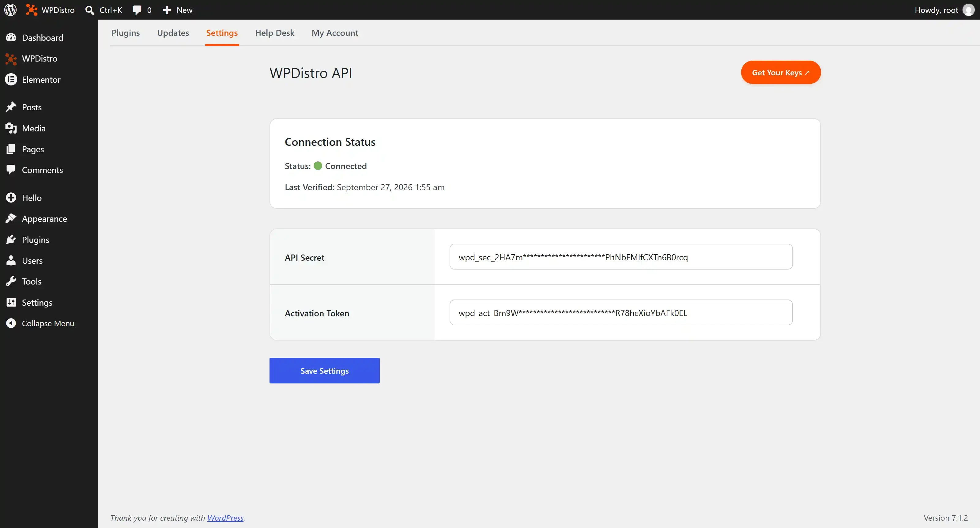This screenshot has height=528, width=980.
Task: Click the WPDistro sidebar icon
Action: click(11, 58)
